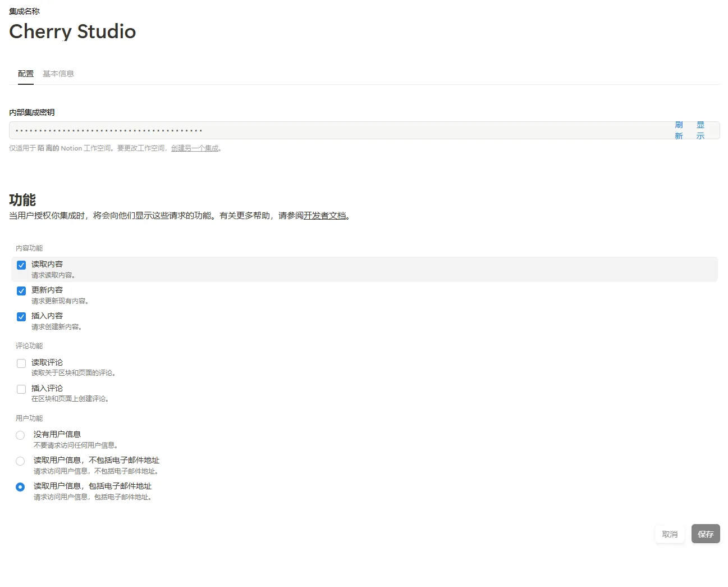The image size is (728, 587).
Task: Uncheck the 读取内容 checkbox
Action: [21, 265]
